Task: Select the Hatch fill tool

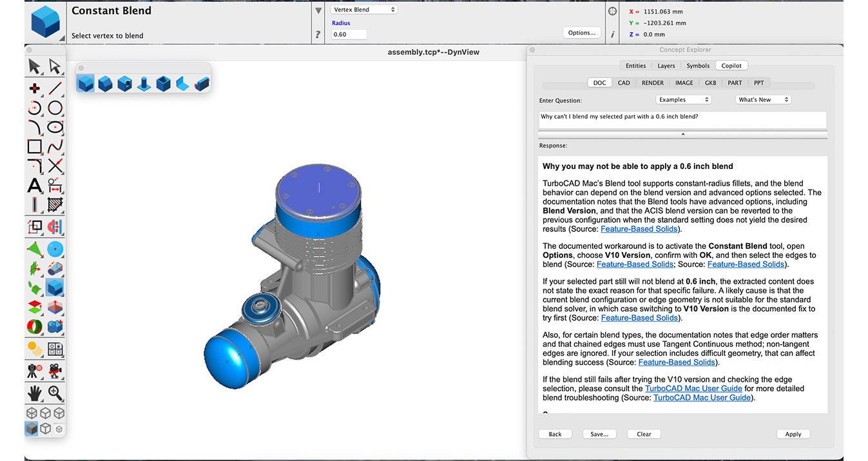Action: click(x=55, y=206)
